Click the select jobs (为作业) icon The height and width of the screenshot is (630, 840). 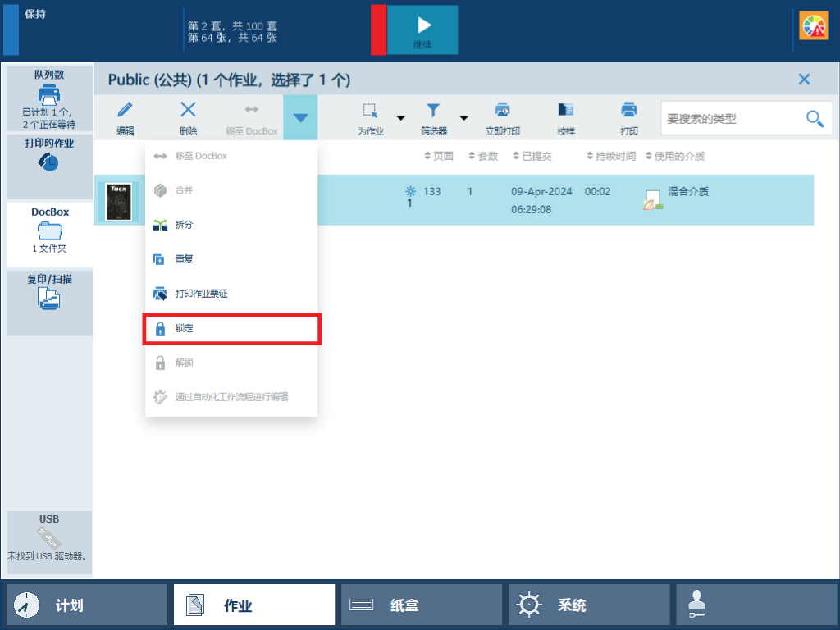[370, 111]
